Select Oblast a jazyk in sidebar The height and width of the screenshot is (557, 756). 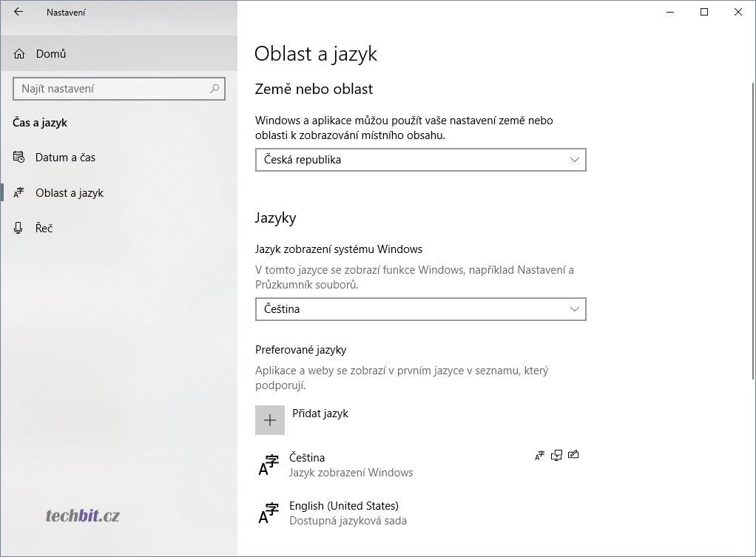click(x=70, y=193)
